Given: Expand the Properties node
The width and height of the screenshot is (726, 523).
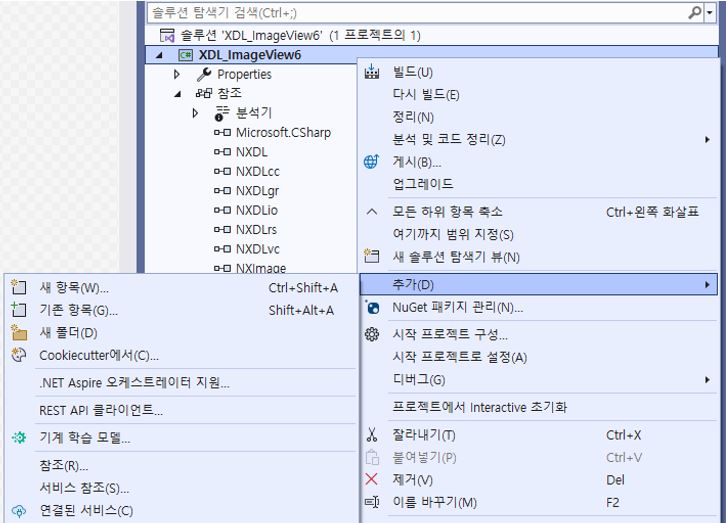Looking at the screenshot, I should 176,75.
